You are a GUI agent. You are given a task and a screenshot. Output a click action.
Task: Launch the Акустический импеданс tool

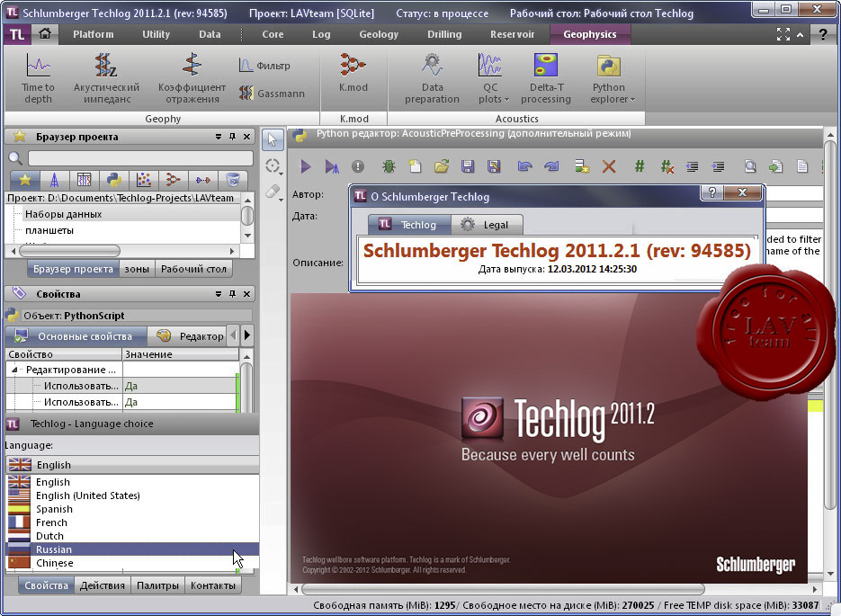pos(106,79)
